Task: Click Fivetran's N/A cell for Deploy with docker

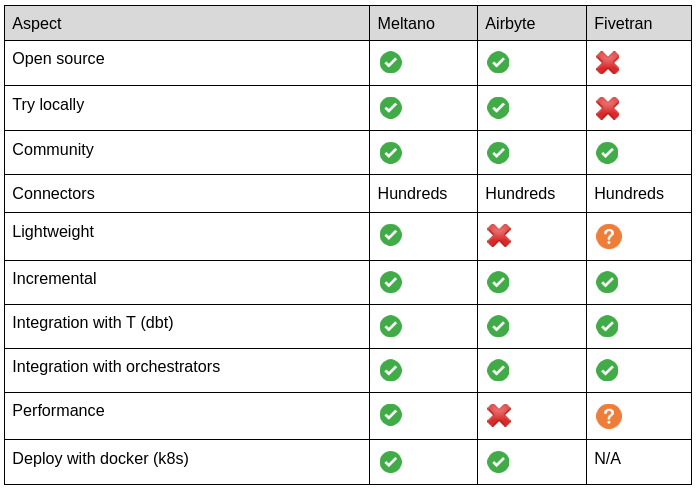Action: [x=607, y=459]
